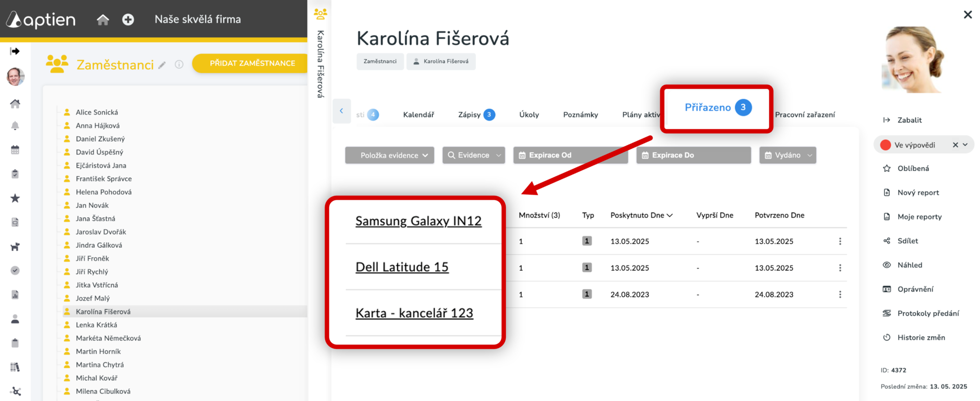Click the plus add icon in top bar

point(128,19)
